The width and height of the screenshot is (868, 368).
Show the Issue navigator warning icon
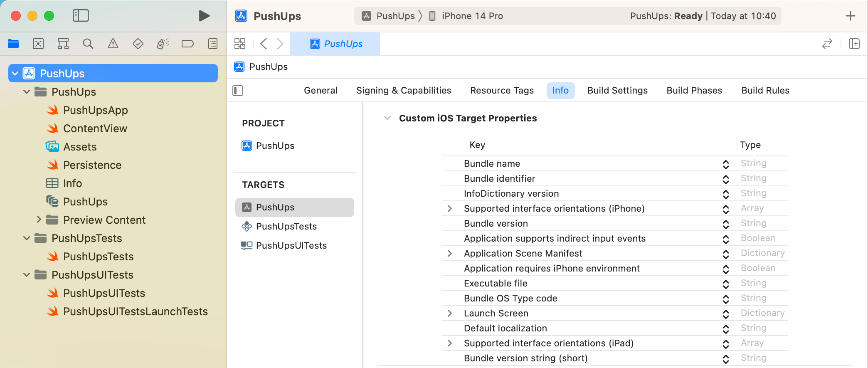pos(113,44)
